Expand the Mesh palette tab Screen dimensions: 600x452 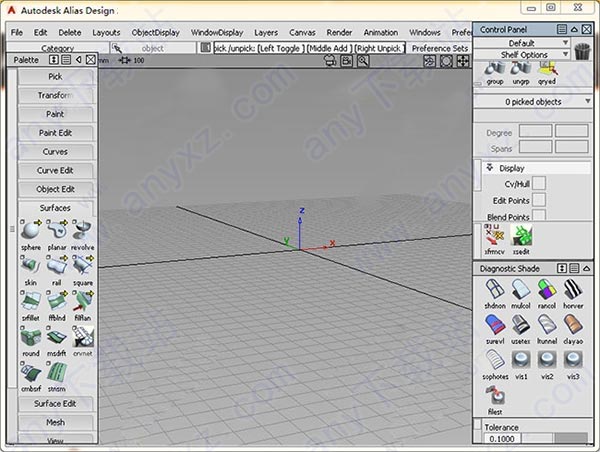[x=55, y=422]
